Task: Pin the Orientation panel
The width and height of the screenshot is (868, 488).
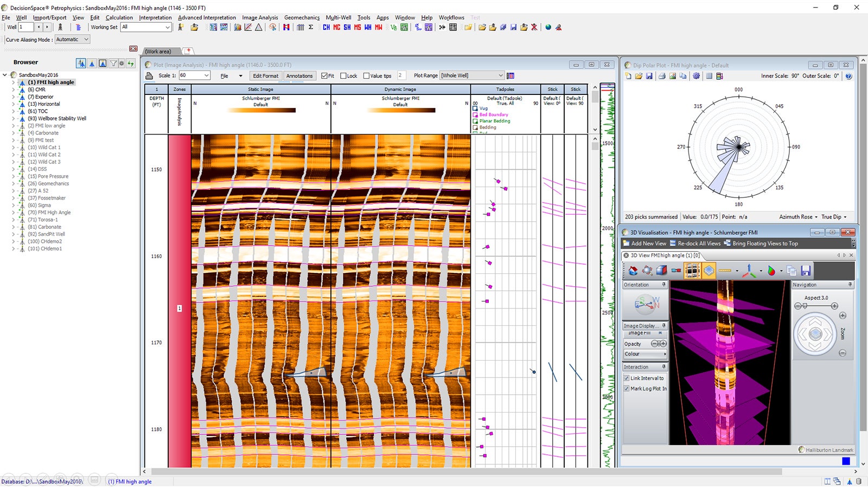Action: [x=663, y=285]
